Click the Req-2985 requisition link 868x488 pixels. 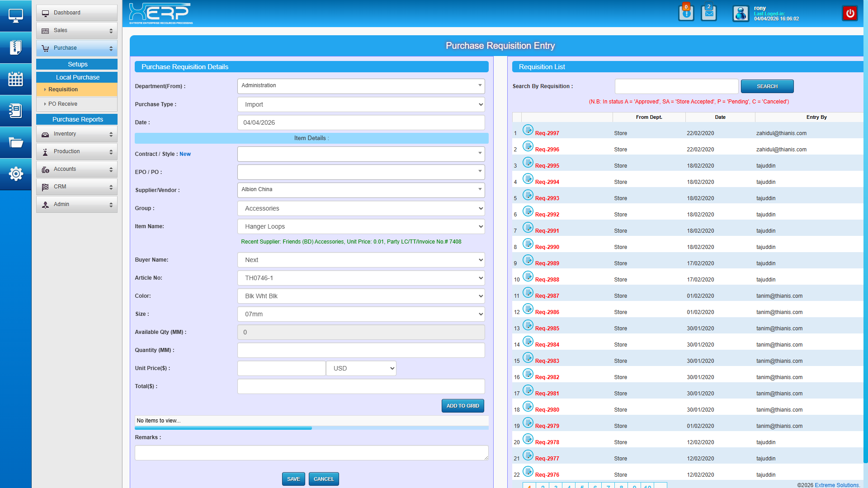click(547, 328)
